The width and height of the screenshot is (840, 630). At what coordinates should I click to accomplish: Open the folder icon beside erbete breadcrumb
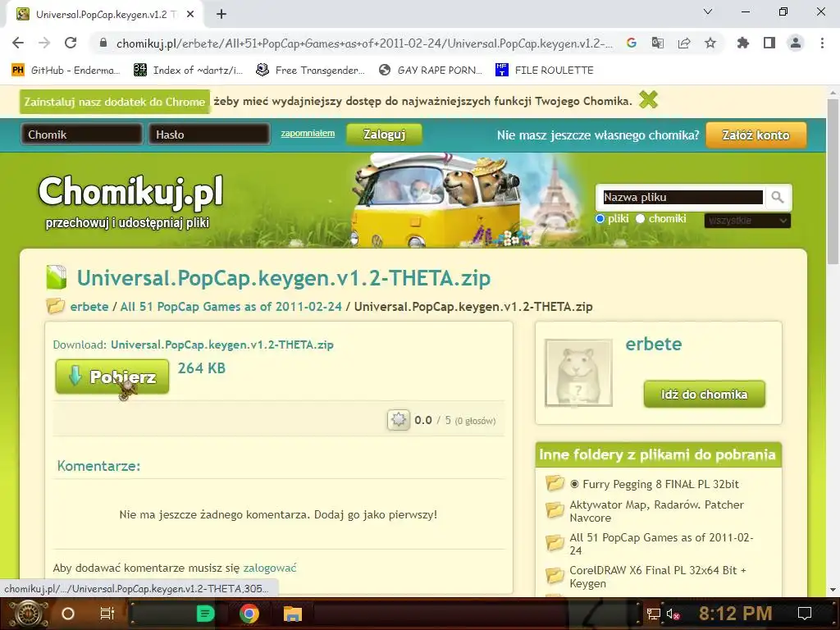[x=56, y=306]
